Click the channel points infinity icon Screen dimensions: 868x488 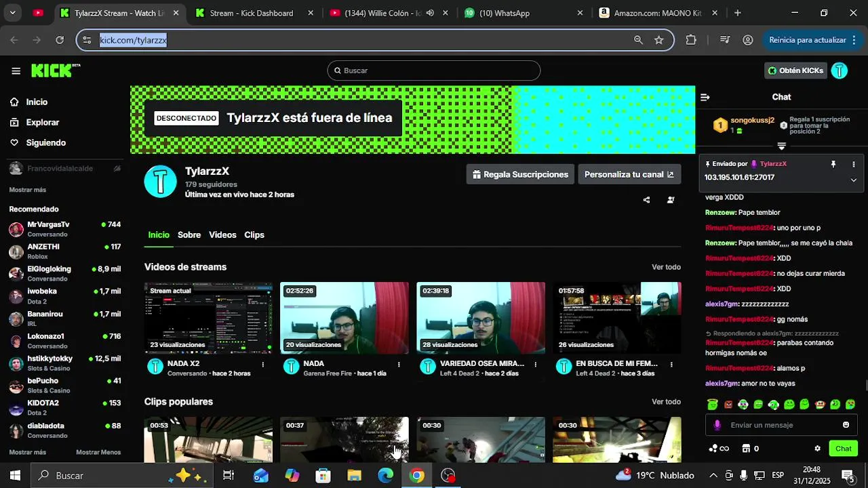[x=719, y=449]
